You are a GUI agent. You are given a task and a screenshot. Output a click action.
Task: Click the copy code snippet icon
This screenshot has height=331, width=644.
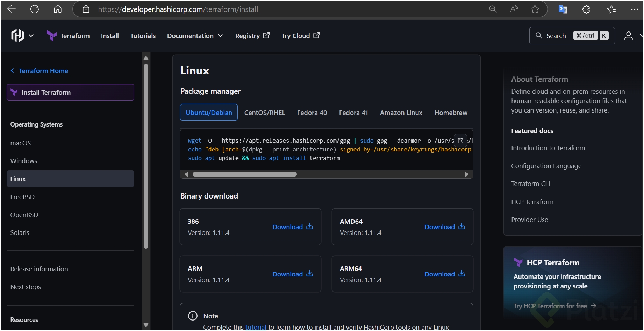click(x=460, y=141)
